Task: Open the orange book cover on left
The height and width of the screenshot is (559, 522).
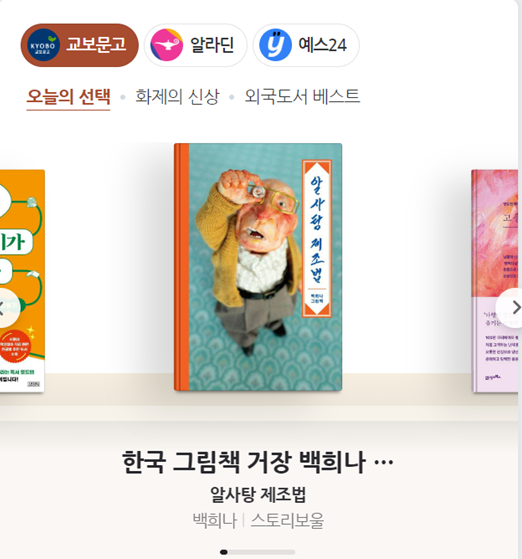Action: point(22,281)
